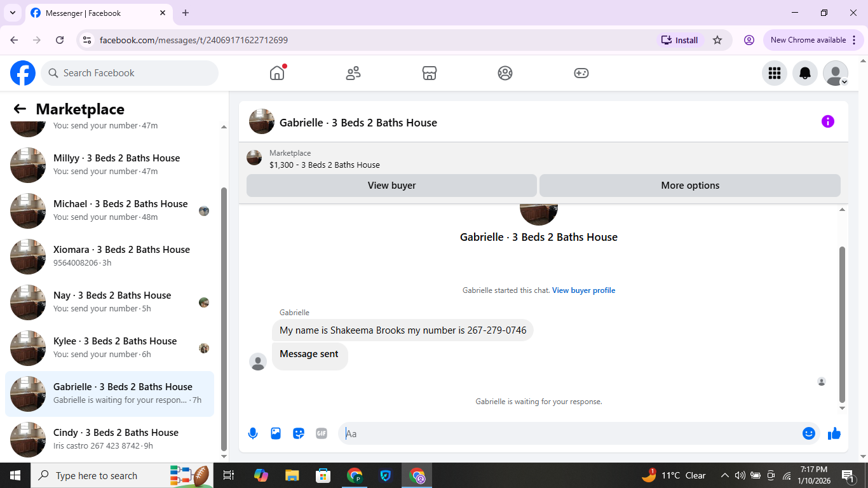Open the Home feed icon
This screenshot has width=868, height=488.
(277, 73)
